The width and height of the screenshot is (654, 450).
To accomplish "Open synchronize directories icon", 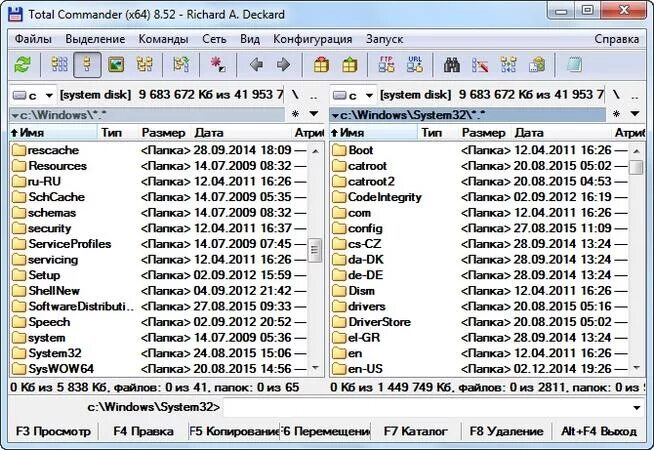I will pos(508,65).
